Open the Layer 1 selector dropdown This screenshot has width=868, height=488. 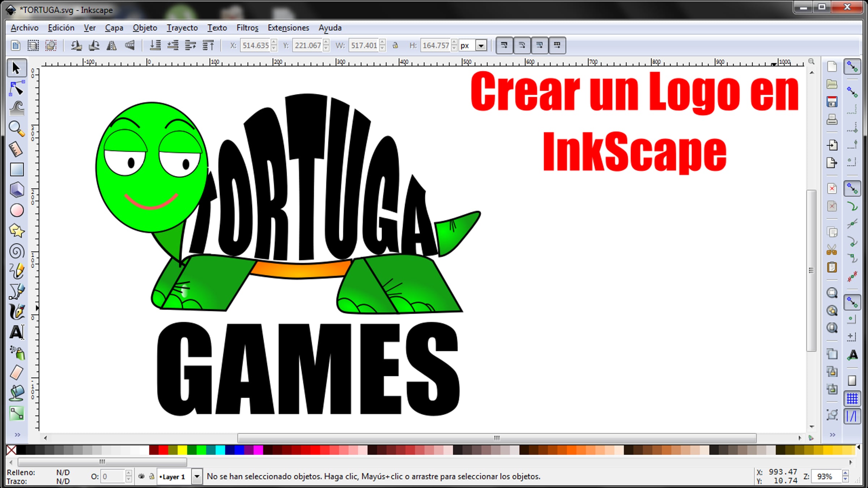click(x=197, y=476)
